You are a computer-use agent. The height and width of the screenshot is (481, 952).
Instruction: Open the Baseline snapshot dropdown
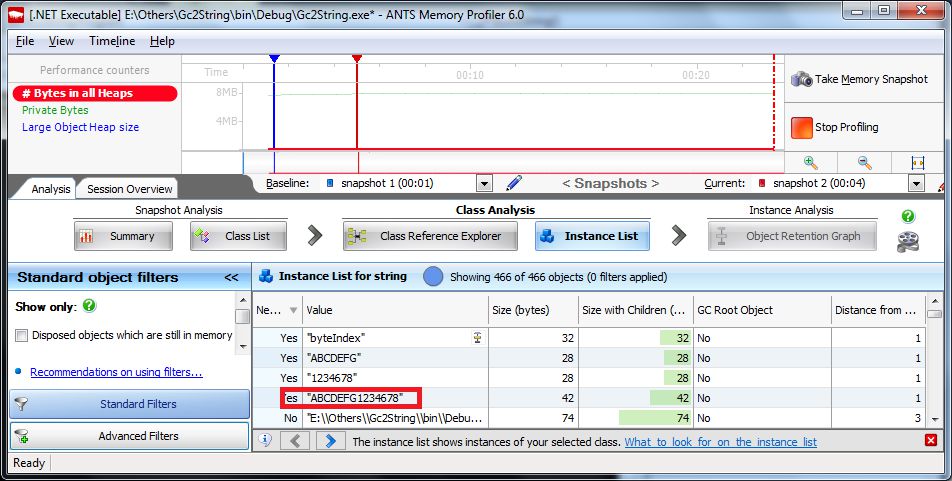pos(484,183)
